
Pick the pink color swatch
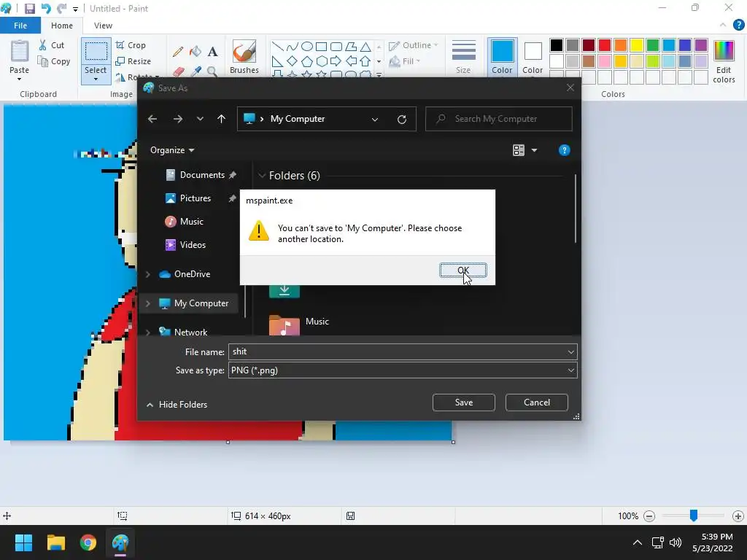[x=605, y=61]
